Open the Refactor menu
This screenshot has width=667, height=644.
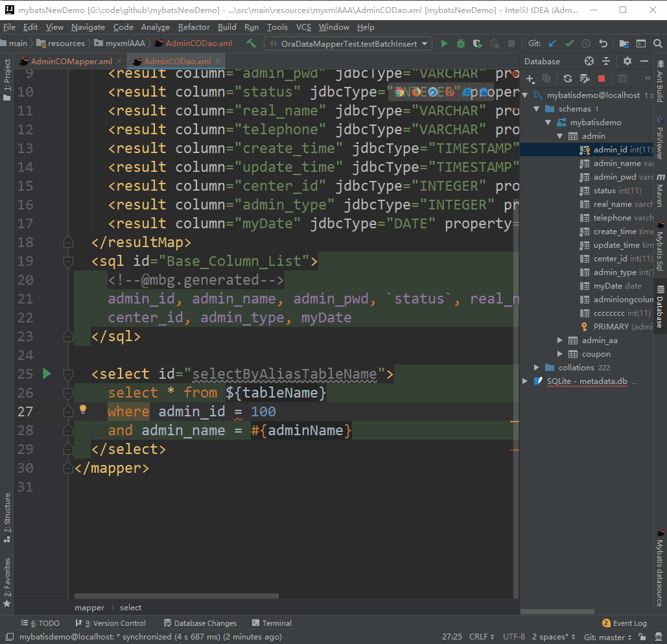[x=194, y=27]
